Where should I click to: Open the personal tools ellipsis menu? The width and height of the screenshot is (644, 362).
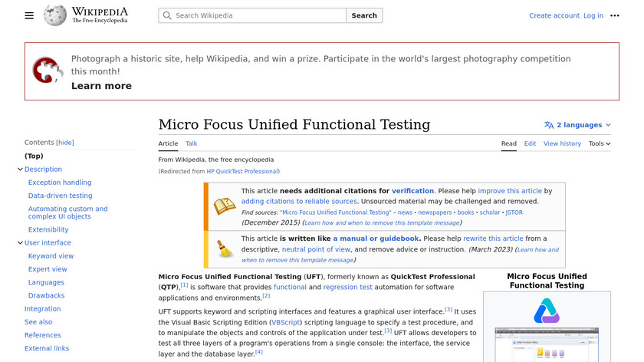[614, 15]
